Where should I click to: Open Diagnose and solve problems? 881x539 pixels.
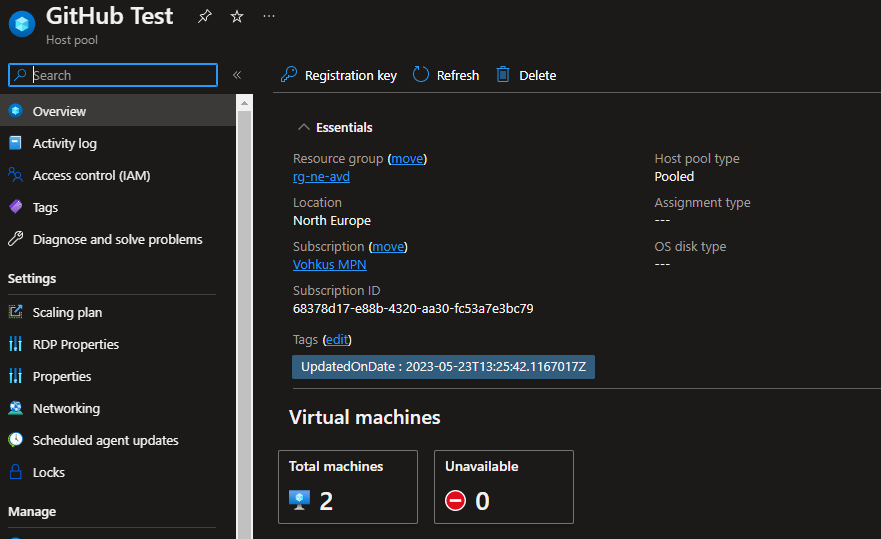pyautogui.click(x=117, y=239)
